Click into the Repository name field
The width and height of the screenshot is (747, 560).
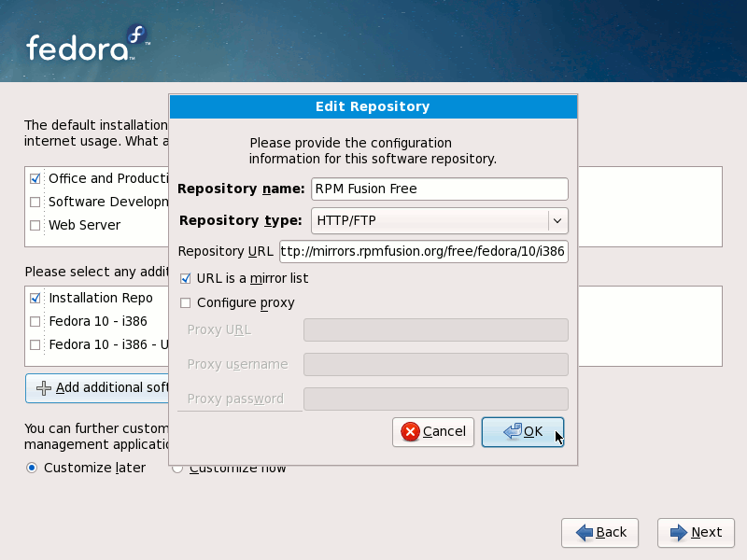click(x=439, y=189)
